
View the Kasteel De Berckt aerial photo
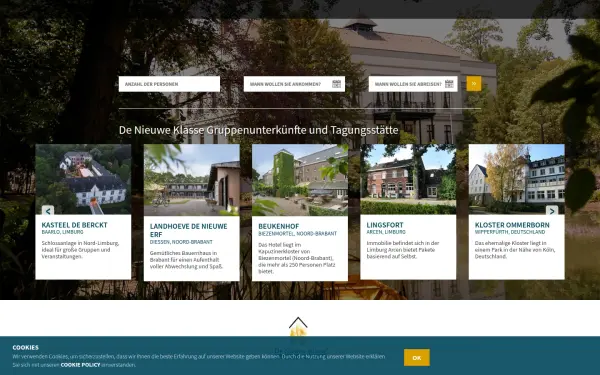[83, 179]
